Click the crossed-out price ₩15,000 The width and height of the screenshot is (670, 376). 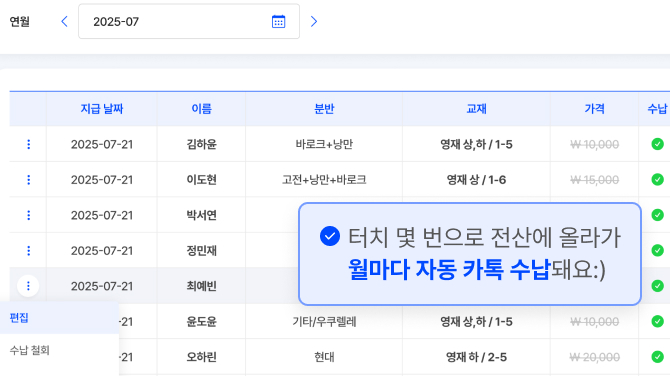coord(594,180)
